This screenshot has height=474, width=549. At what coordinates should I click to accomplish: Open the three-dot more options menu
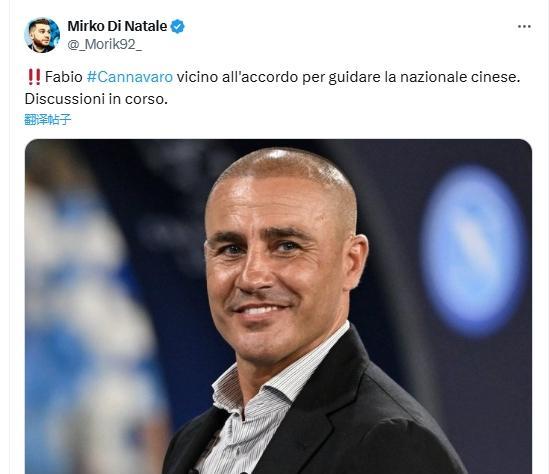coord(524,27)
